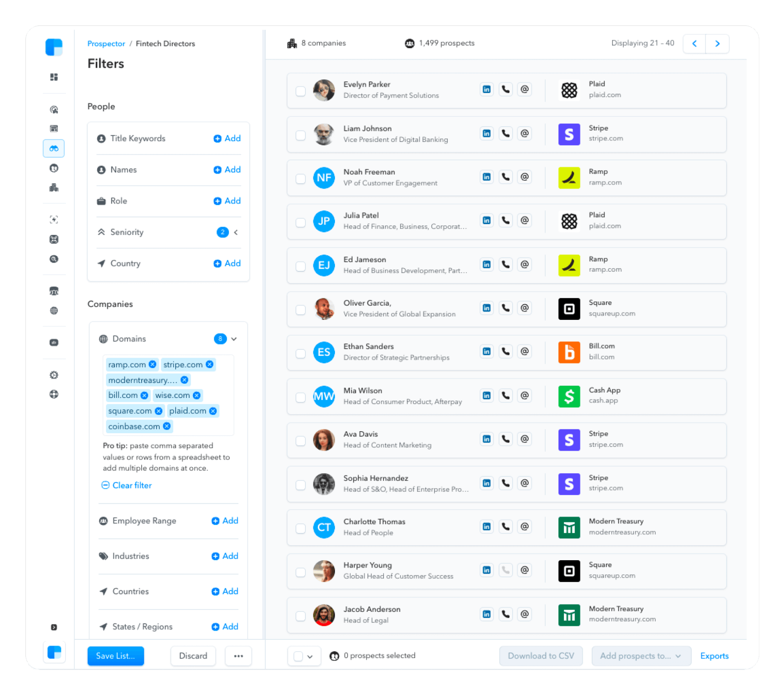Click the companies building icon in sidebar
The image size is (784, 697).
[x=55, y=188]
